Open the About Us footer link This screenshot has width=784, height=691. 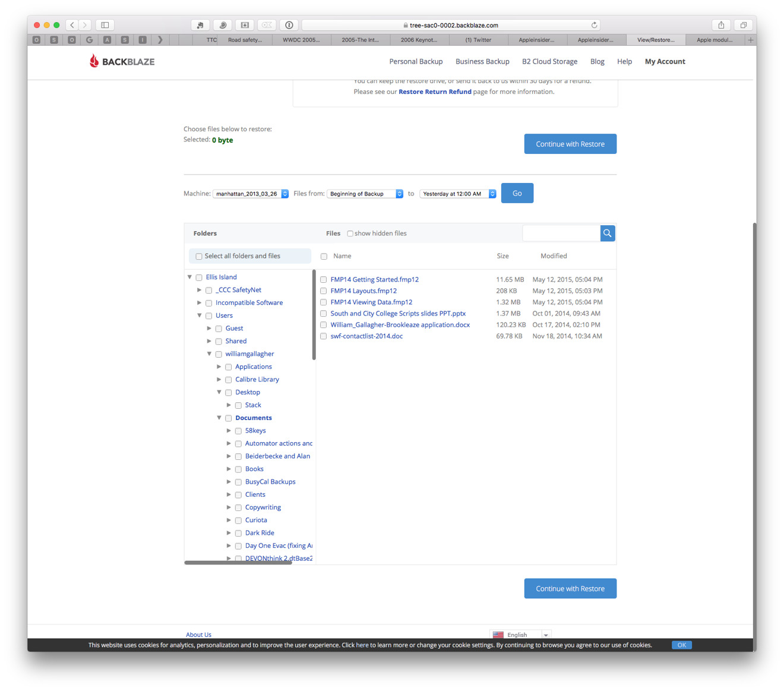[198, 635]
